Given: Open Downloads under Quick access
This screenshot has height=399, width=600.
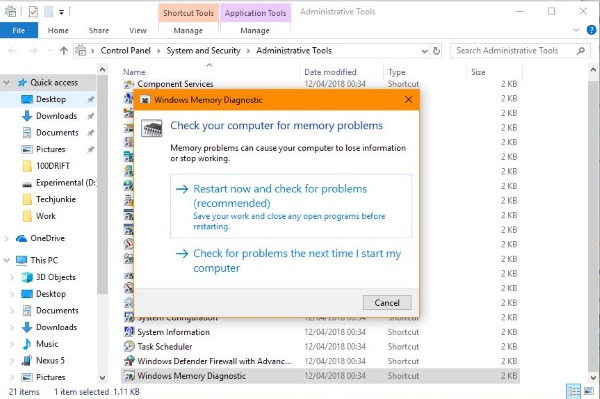Looking at the screenshot, I should point(56,116).
